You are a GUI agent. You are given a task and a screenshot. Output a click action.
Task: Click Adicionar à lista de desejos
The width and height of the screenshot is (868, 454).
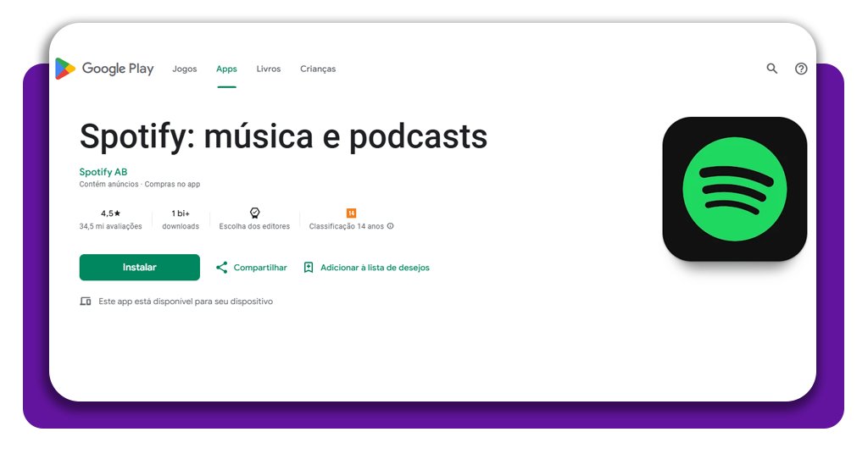click(x=375, y=268)
